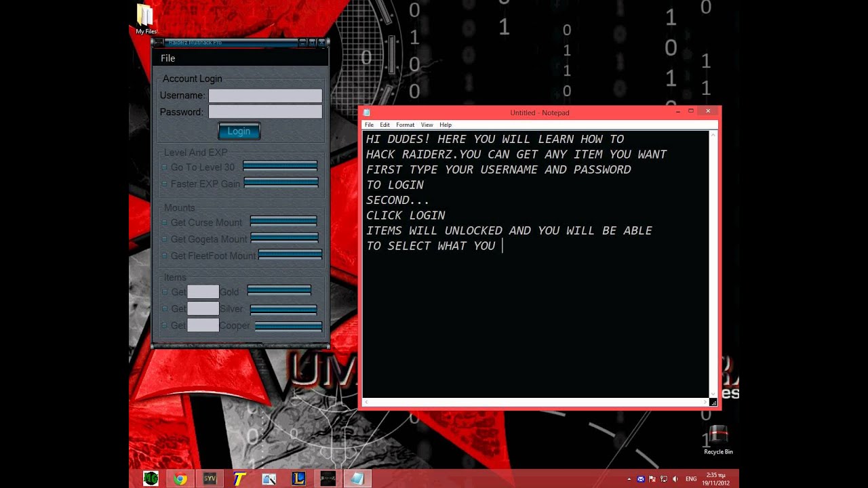
Task: Open File menu in Raiderz Multihack
Action: click(167, 58)
